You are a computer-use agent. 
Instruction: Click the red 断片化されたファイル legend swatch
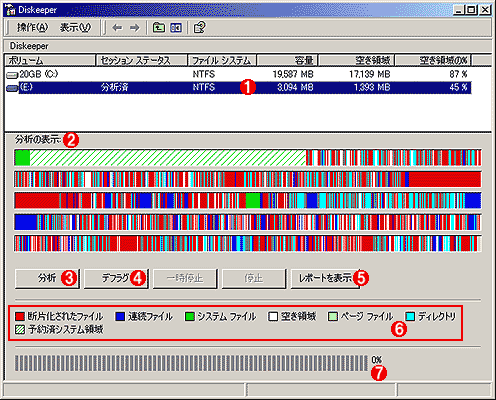pos(20,316)
